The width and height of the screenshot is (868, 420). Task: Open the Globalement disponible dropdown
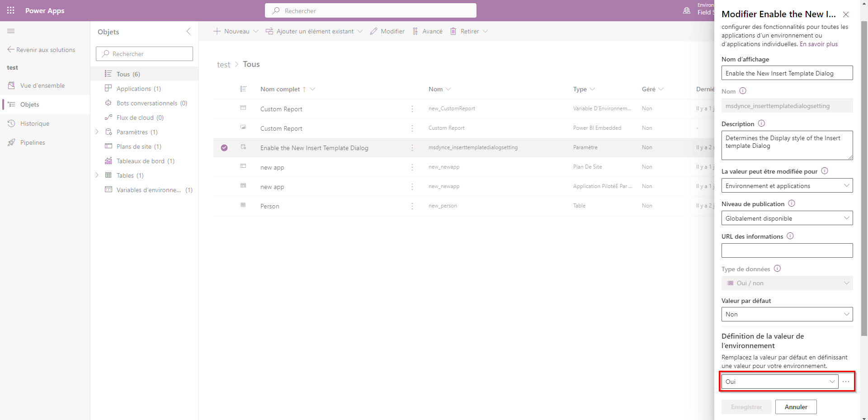click(787, 218)
